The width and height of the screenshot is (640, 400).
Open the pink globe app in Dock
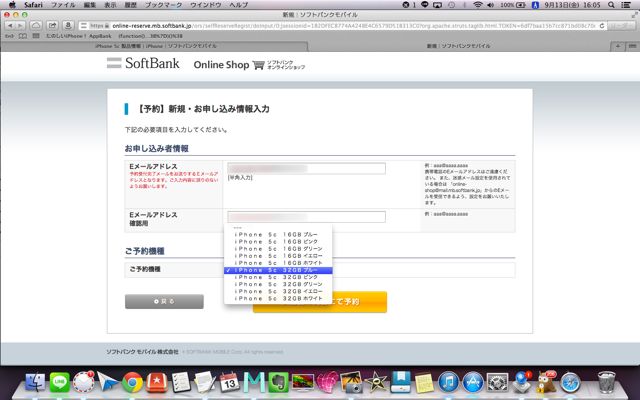click(327, 382)
